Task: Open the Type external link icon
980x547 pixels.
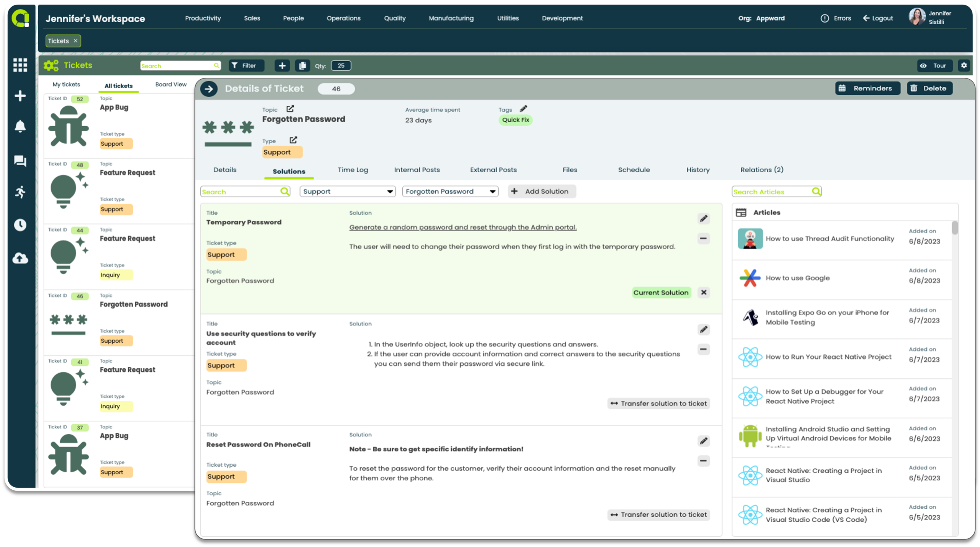Action: [293, 140]
